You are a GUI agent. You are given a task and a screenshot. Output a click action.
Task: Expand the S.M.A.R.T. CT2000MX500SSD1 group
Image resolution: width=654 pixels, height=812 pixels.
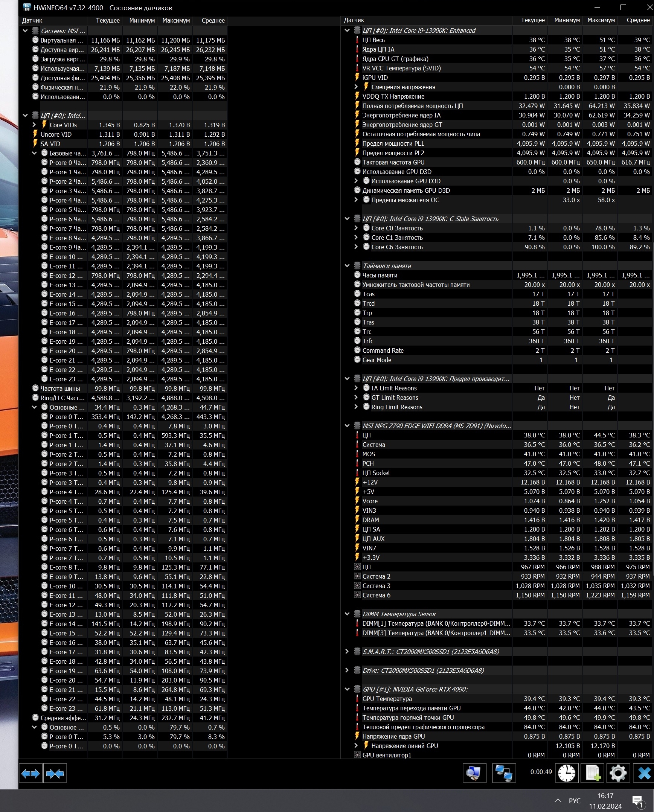click(347, 652)
